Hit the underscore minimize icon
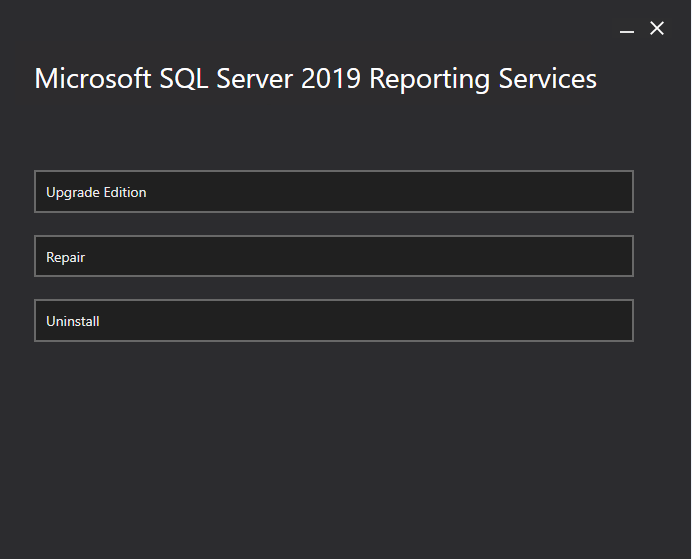The height and width of the screenshot is (559, 692). pyautogui.click(x=627, y=30)
